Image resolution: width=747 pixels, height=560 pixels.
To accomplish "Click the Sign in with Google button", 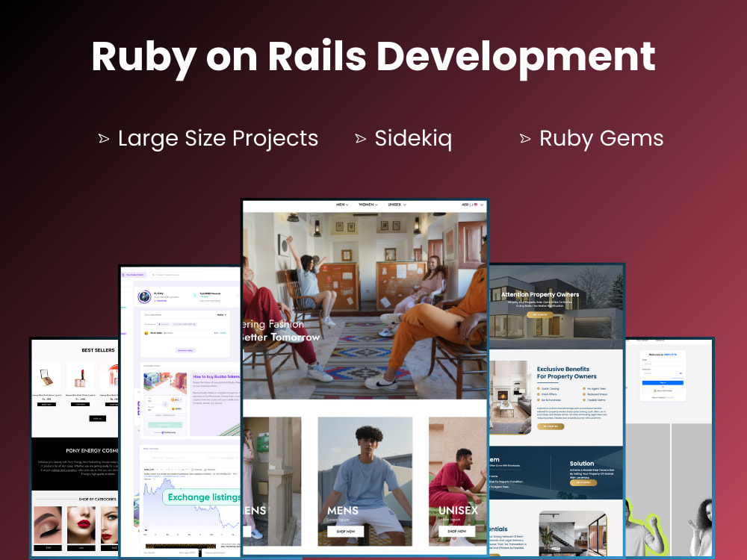I will point(663,390).
